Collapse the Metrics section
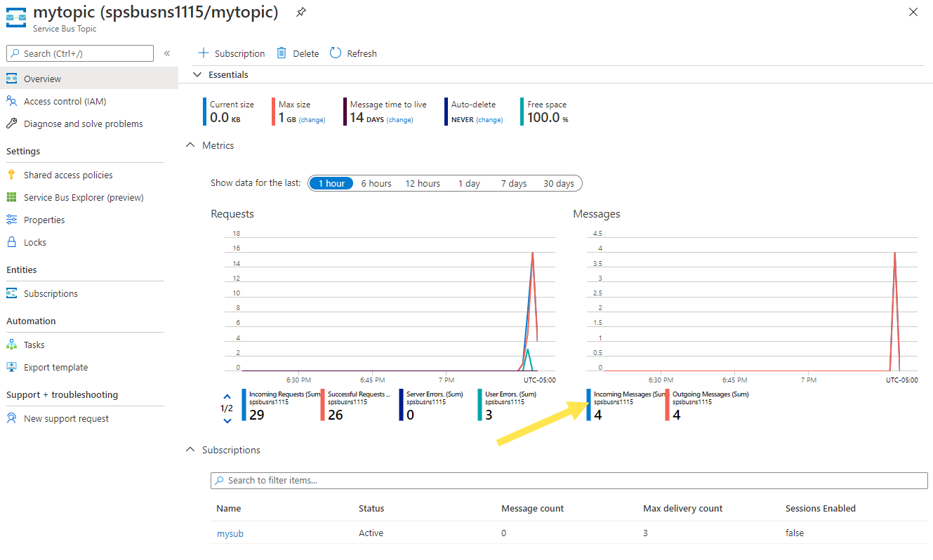933x560 pixels. 190,145
